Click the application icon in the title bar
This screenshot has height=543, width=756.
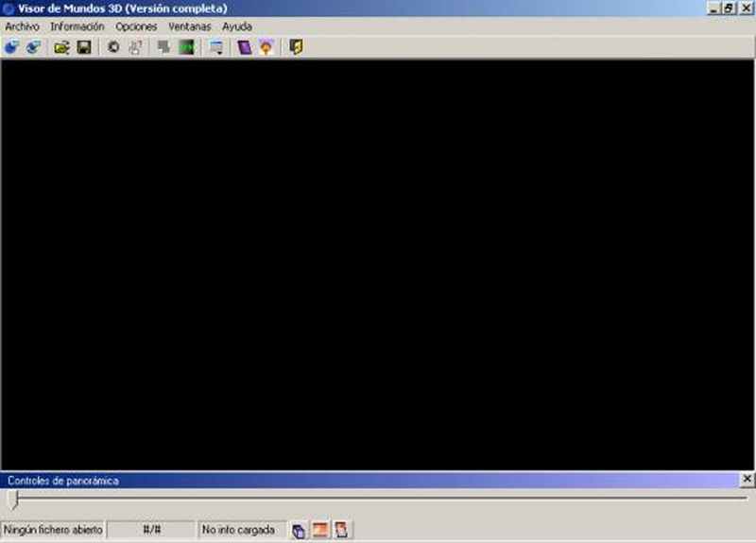coord(9,8)
